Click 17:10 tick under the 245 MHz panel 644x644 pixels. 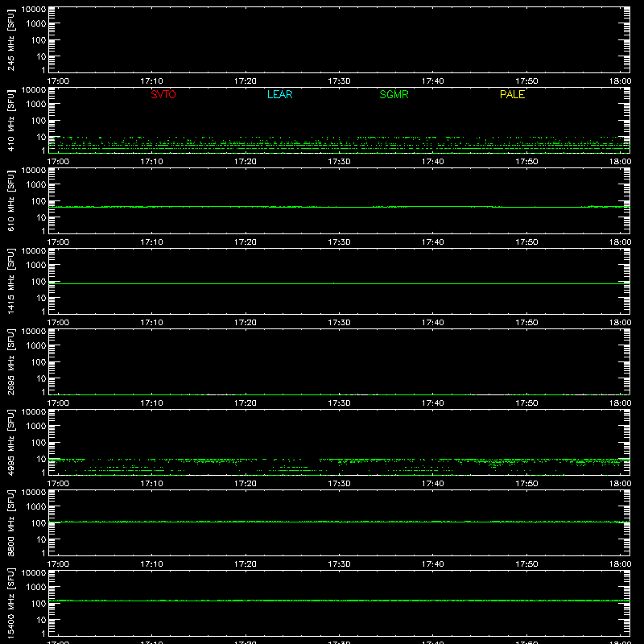pos(152,81)
